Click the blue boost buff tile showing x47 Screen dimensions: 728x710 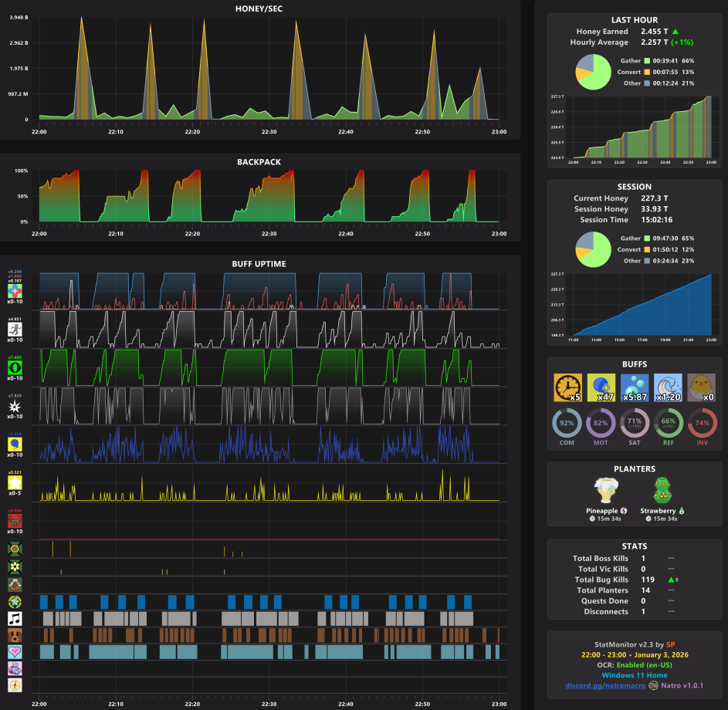coord(601,387)
